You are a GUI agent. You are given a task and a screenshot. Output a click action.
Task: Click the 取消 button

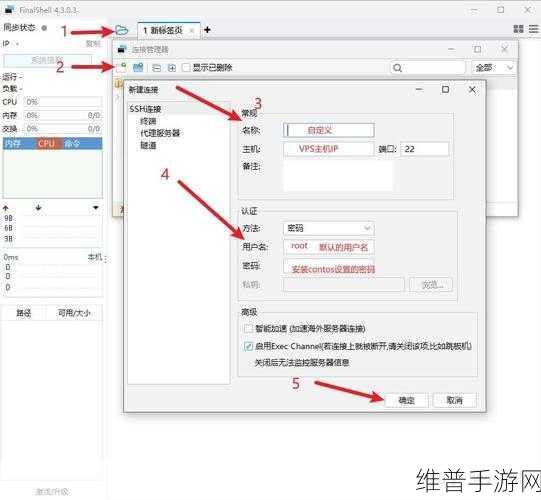pos(454,400)
